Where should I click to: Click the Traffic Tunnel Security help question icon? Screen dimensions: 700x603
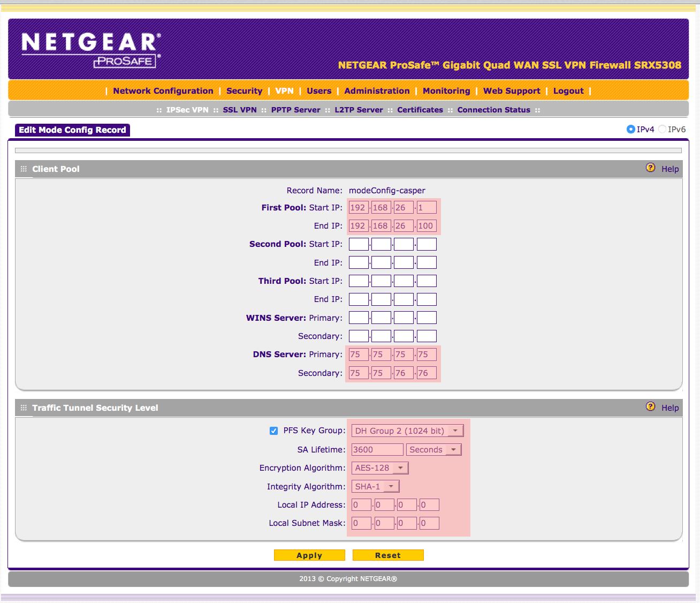tap(650, 406)
